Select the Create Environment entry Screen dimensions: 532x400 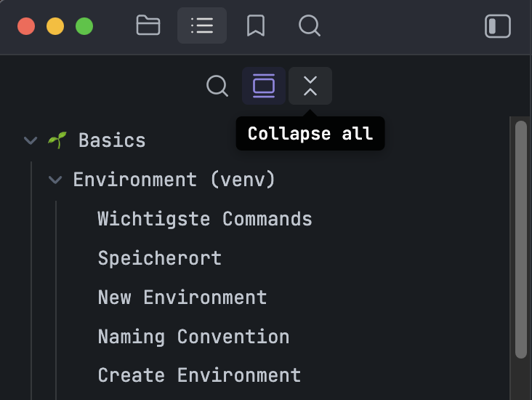tap(199, 375)
